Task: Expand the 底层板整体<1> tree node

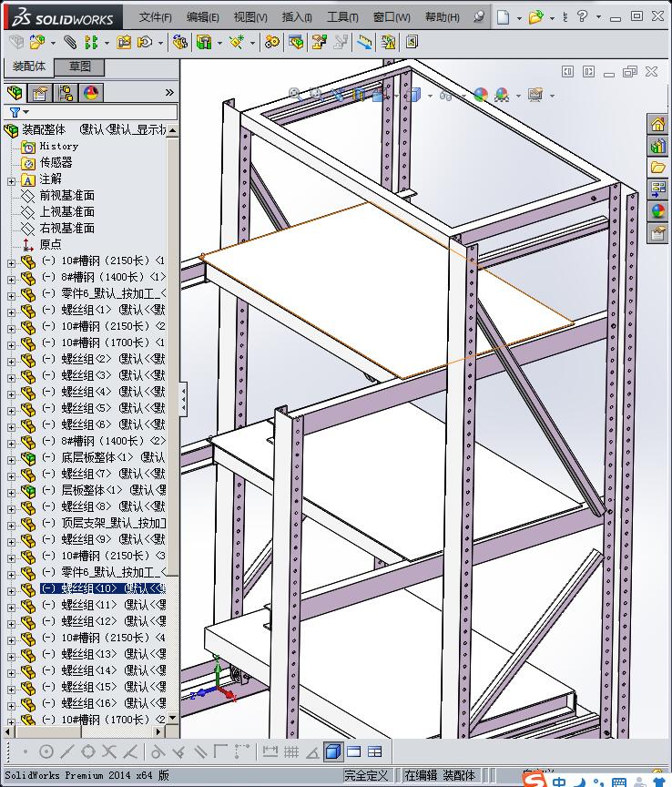Action: [x=11, y=460]
